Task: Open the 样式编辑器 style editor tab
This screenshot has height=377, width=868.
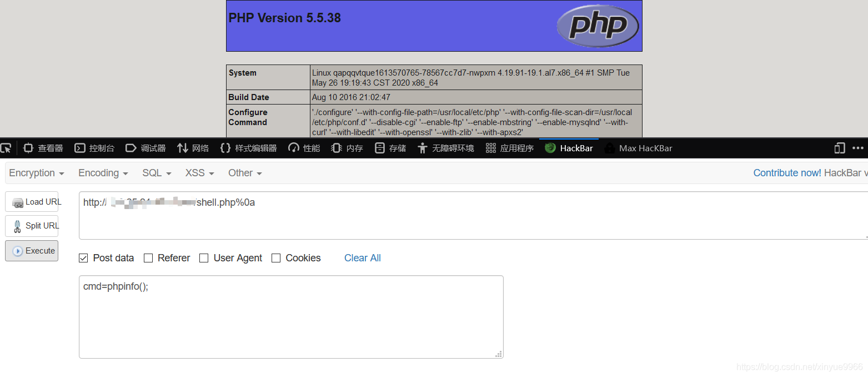Action: (x=249, y=148)
